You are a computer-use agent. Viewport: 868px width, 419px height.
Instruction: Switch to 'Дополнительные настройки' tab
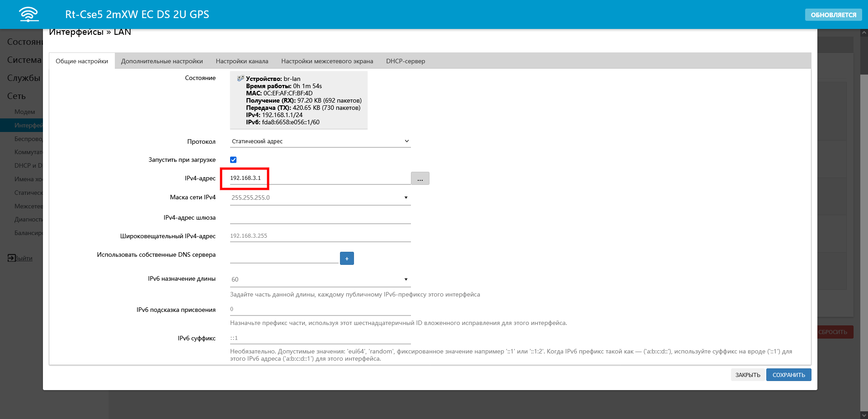pos(162,61)
